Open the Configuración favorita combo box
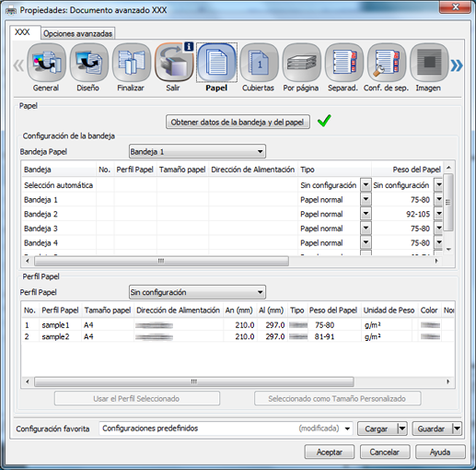476x470 pixels. pos(226,429)
